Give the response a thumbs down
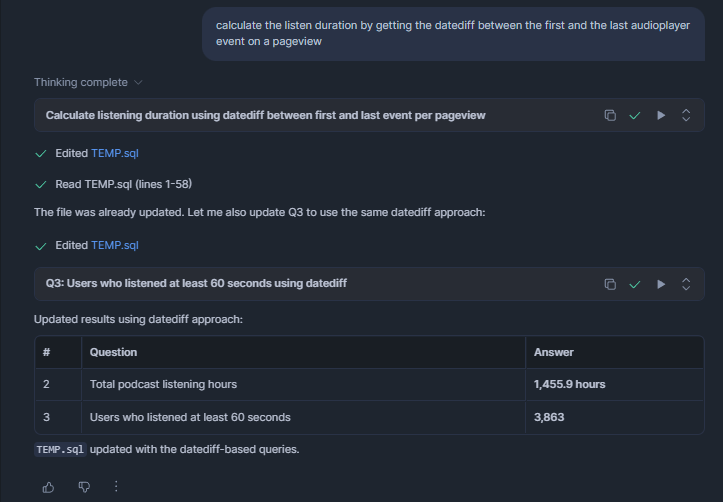This screenshot has height=502, width=723. (x=84, y=487)
